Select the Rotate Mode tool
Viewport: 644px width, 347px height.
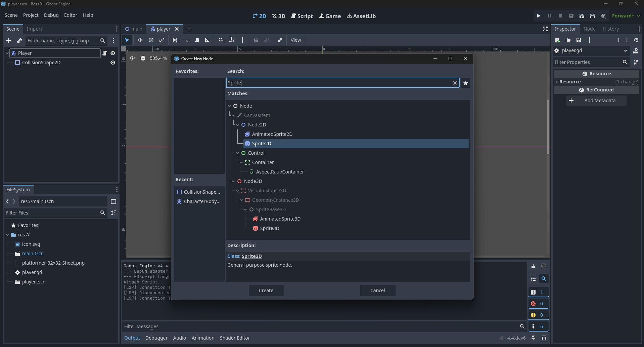coord(151,40)
